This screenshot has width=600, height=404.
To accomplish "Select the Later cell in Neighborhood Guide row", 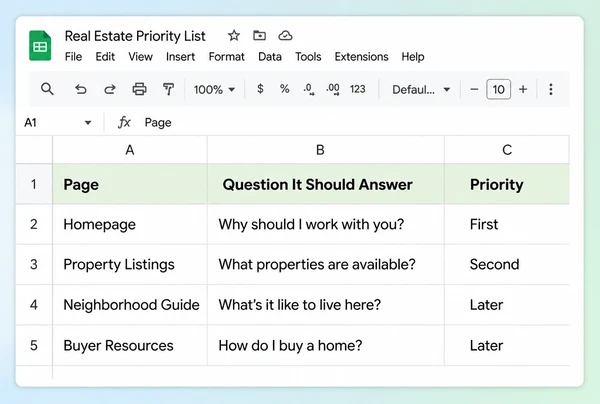I will click(507, 305).
